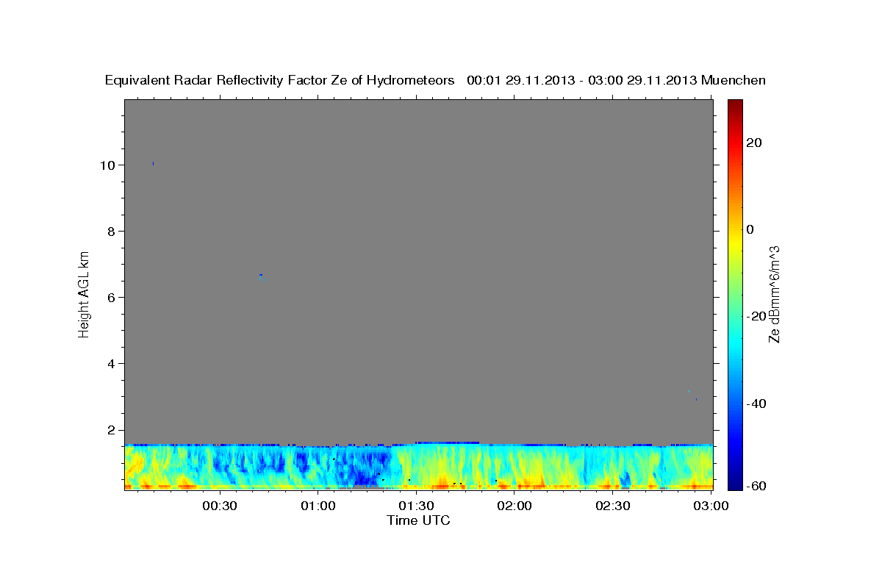This screenshot has height=588, width=882.
Task: Click the colorbar tick label '-40'
Action: pos(757,404)
